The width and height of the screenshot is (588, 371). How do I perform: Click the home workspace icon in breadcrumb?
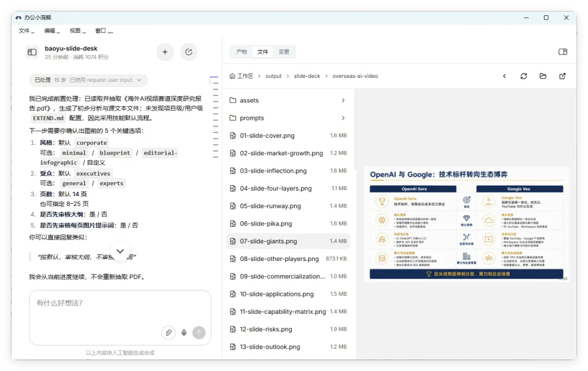[232, 76]
